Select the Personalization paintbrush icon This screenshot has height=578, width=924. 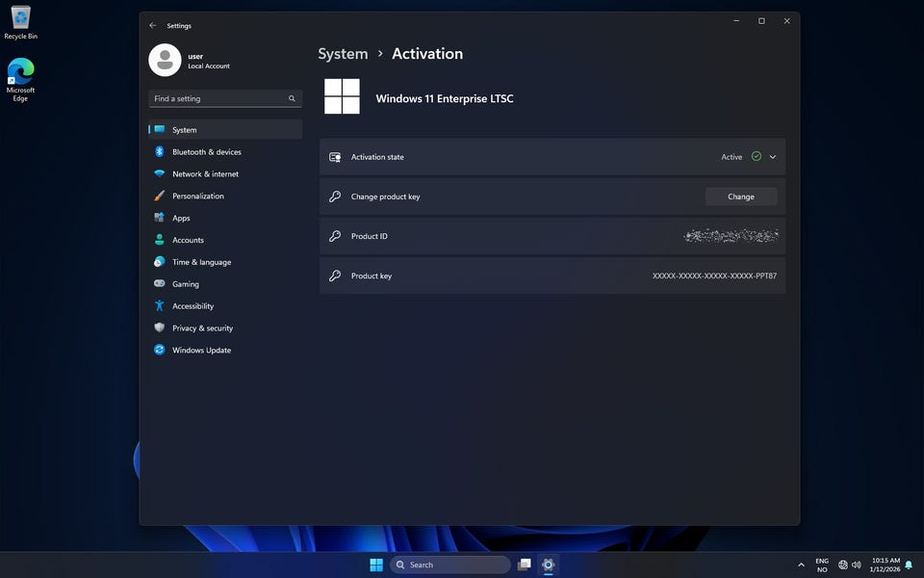pos(160,196)
